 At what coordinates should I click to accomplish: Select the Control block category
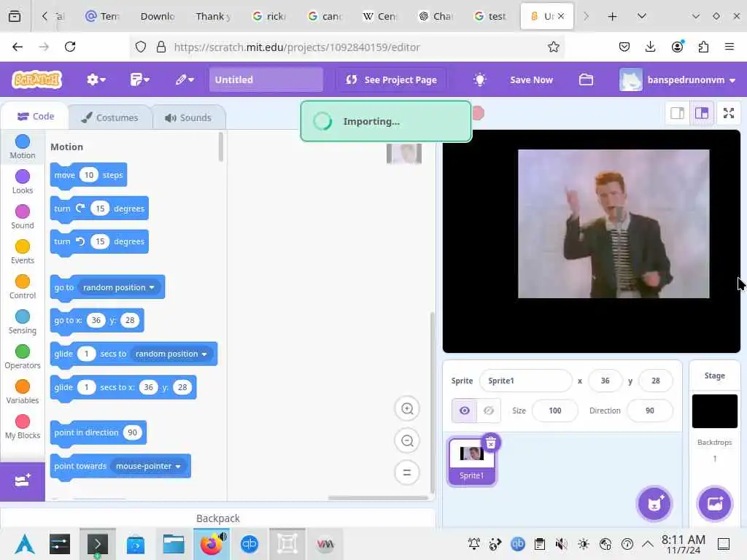[23, 287]
